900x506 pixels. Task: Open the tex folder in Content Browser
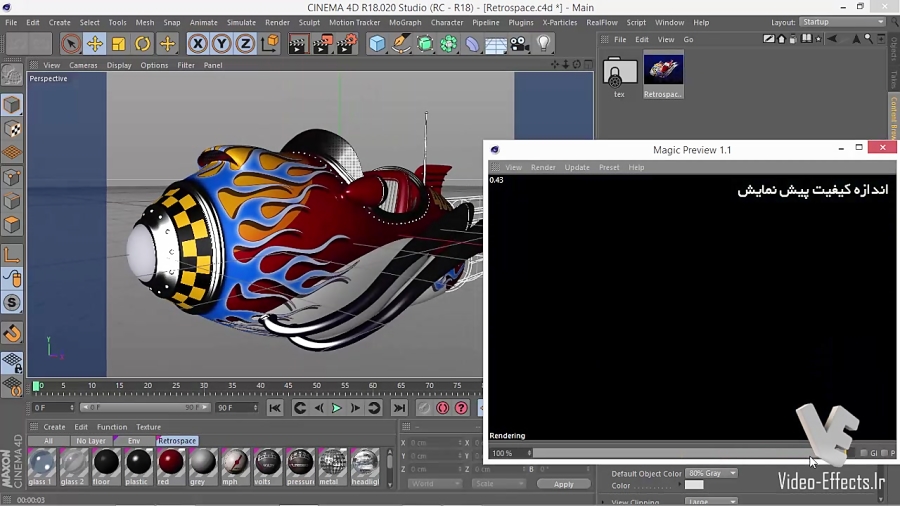[x=619, y=77]
